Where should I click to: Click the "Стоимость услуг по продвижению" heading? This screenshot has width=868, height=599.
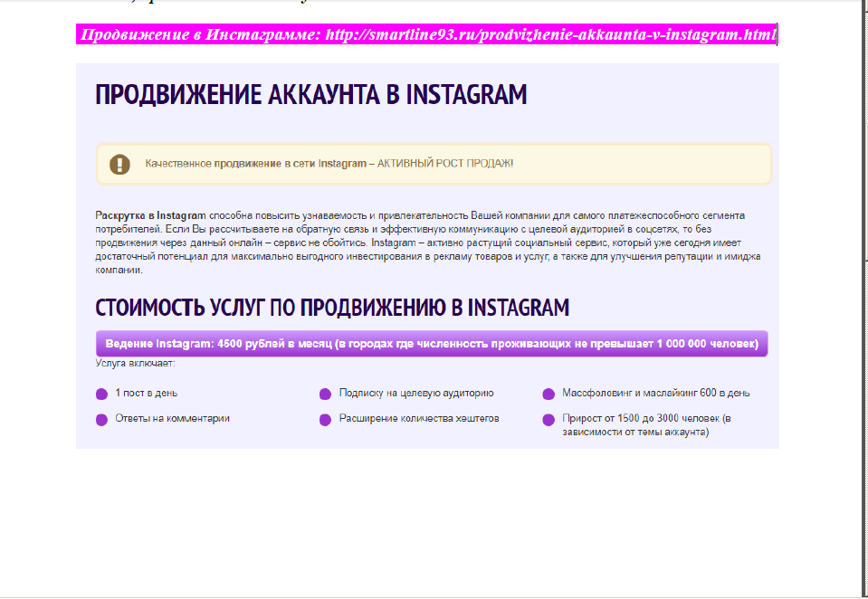coord(332,308)
